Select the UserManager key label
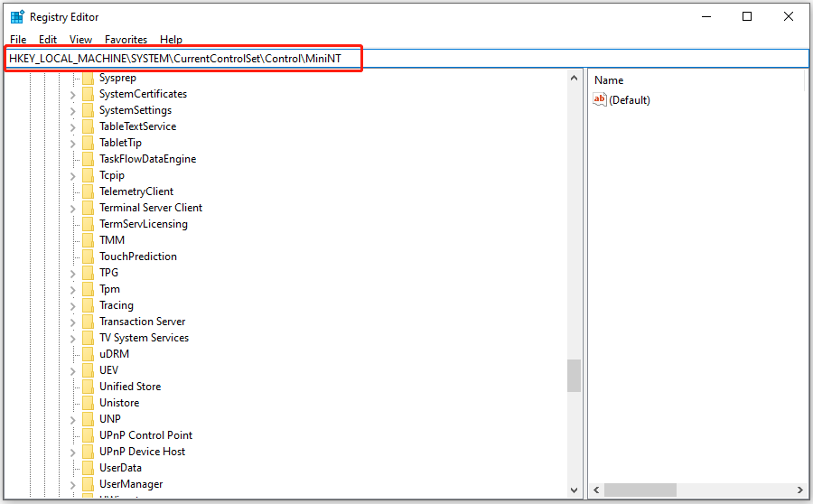Viewport: 813px width, 504px height. click(x=131, y=484)
